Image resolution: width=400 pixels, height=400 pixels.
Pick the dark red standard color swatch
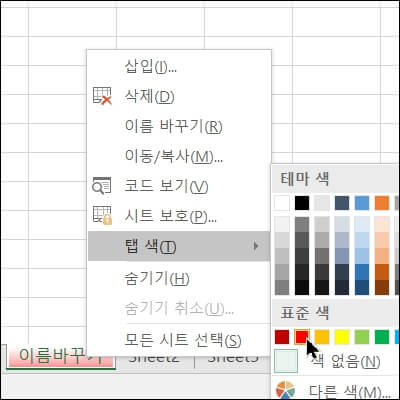click(x=282, y=337)
